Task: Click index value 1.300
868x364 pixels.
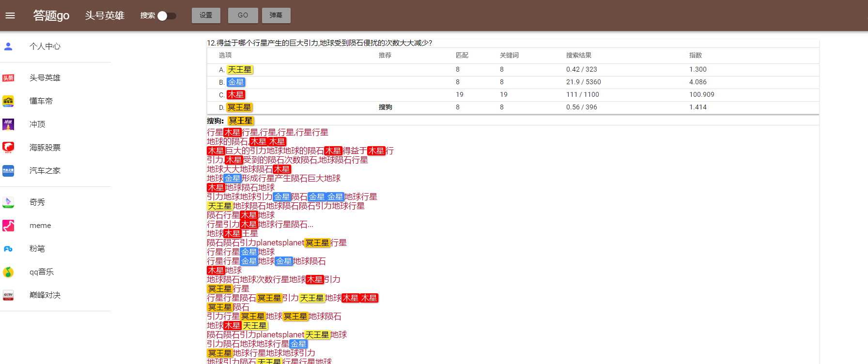Action: [698, 70]
